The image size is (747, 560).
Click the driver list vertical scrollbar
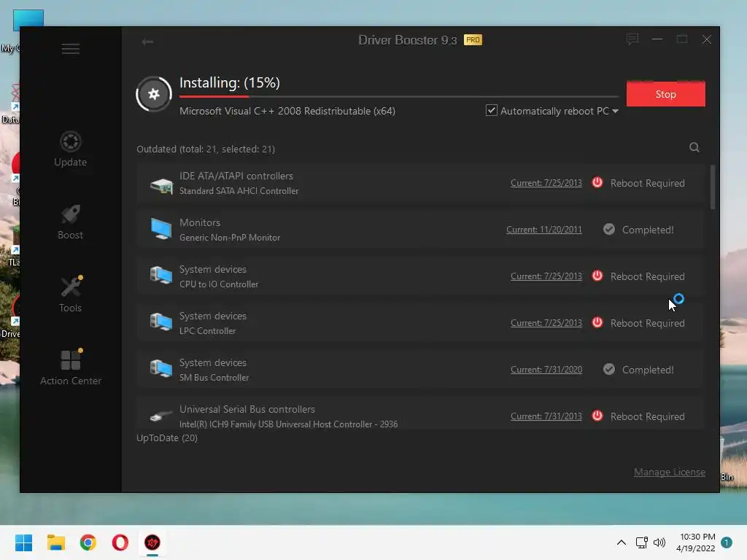(713, 187)
